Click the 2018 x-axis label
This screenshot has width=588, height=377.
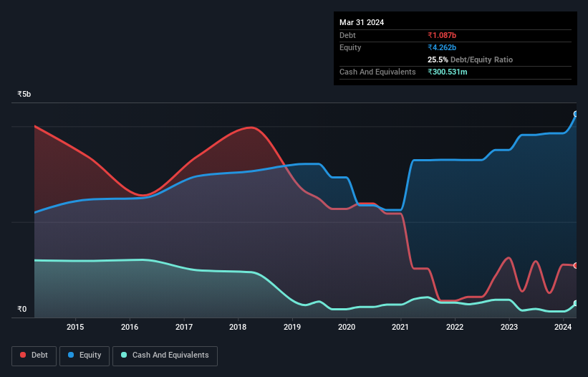click(x=238, y=327)
